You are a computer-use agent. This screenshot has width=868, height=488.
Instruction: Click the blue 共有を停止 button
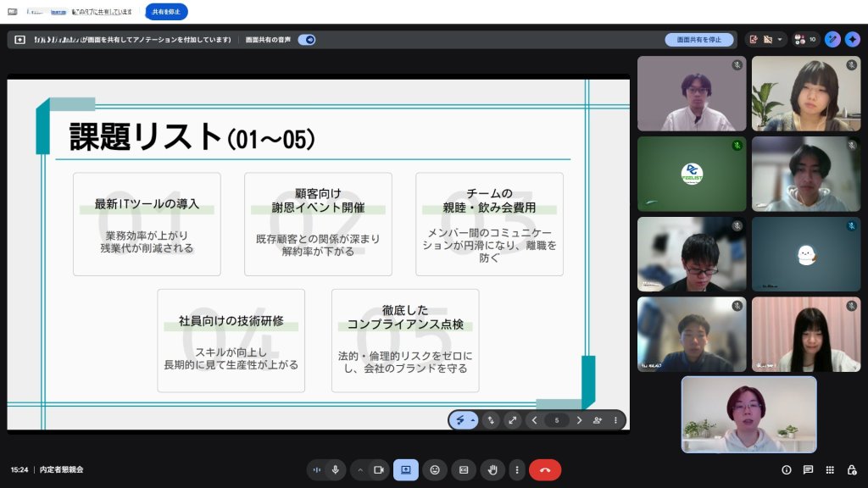click(166, 12)
